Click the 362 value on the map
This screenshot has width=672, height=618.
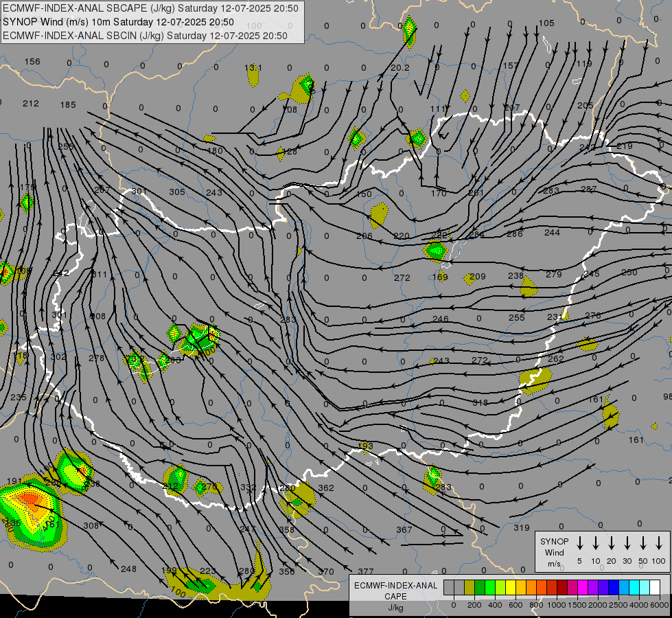click(326, 488)
